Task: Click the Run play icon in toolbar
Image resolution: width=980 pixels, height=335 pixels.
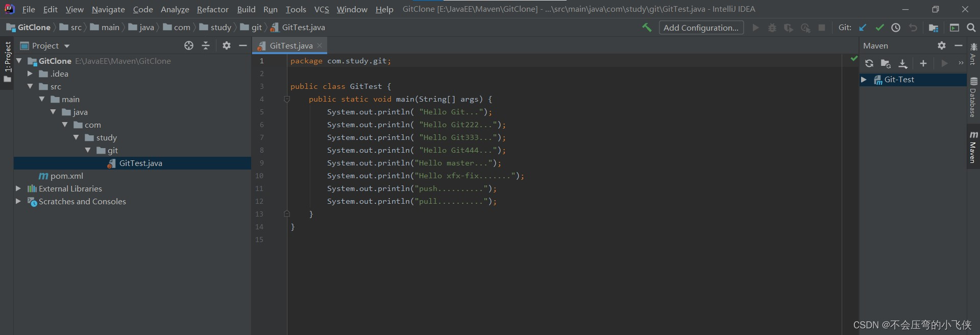Action: pos(756,28)
